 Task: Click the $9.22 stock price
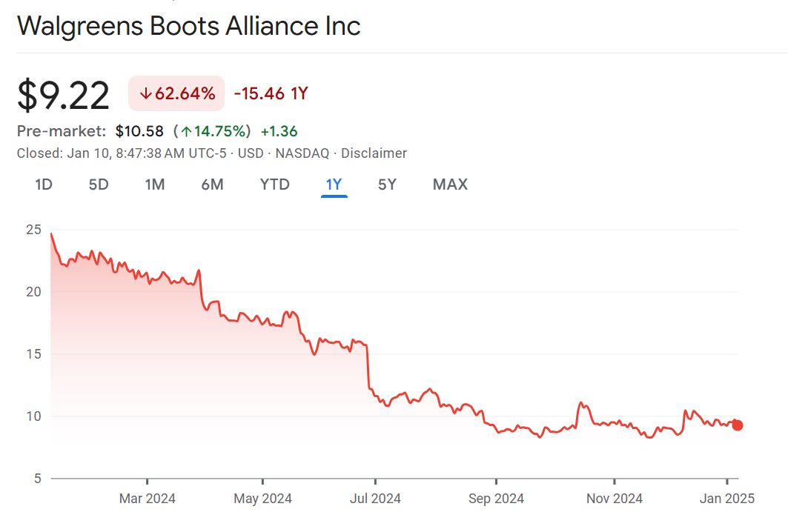64,95
